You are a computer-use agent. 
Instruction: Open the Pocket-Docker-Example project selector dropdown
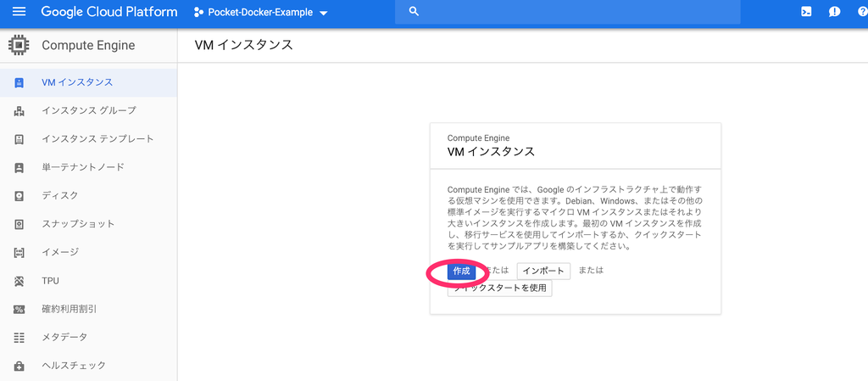pyautogui.click(x=261, y=12)
